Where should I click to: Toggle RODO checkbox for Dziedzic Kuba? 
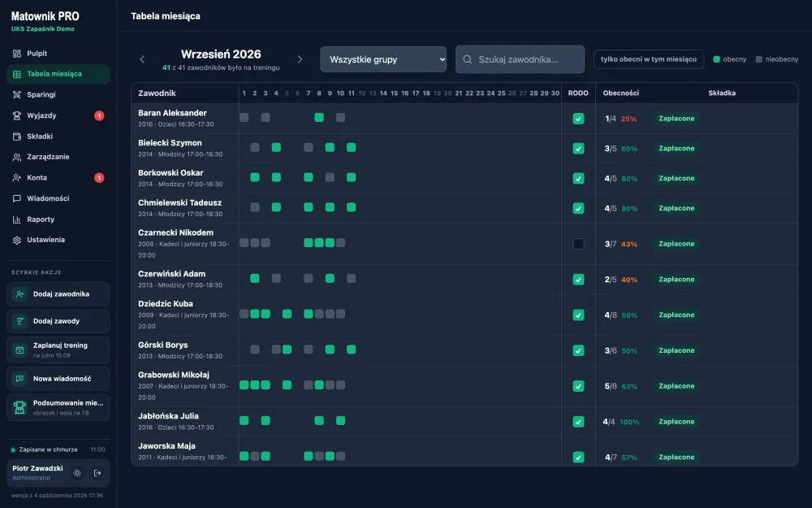(x=578, y=315)
